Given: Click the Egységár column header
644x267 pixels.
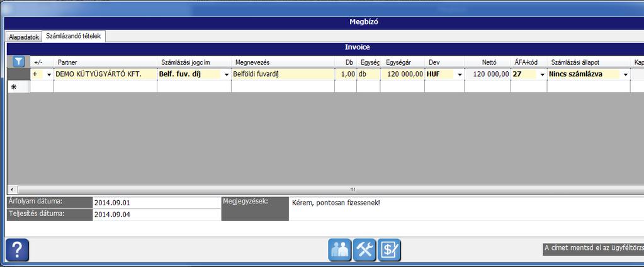Looking at the screenshot, I should click(402, 62).
